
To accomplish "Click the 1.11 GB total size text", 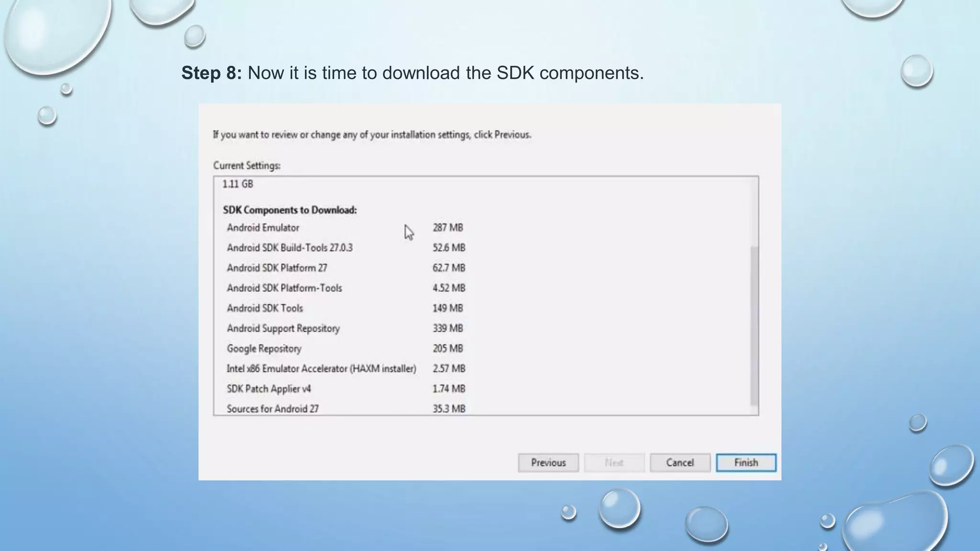I will click(238, 184).
